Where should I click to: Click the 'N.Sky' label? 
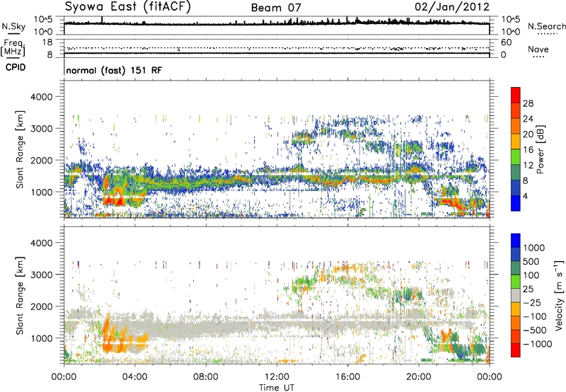tap(13, 26)
